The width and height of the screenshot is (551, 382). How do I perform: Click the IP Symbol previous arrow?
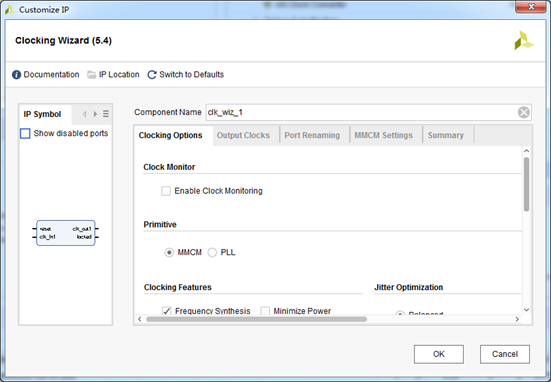(x=84, y=114)
